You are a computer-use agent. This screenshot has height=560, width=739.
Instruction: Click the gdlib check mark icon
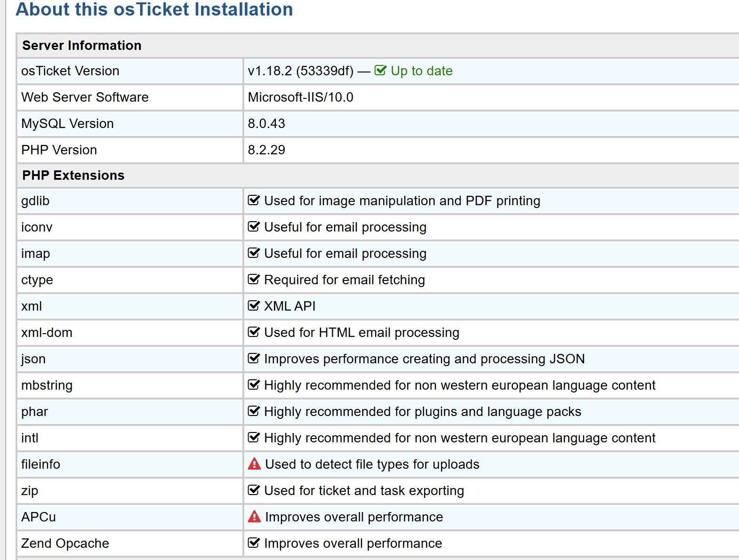point(254,200)
